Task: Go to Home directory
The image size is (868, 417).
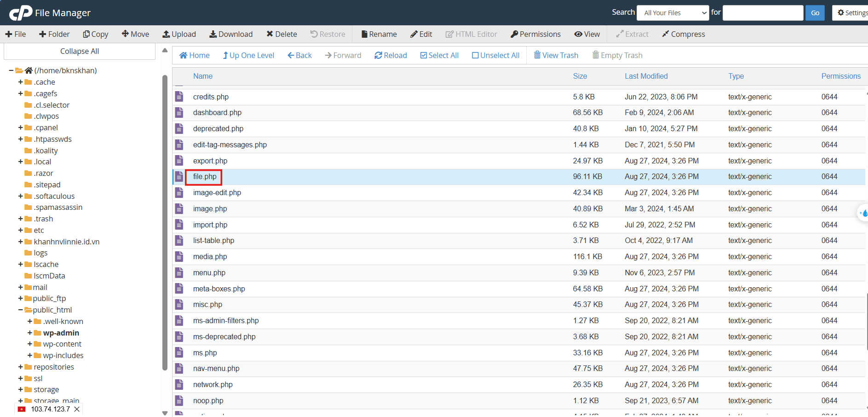Action: coord(194,55)
